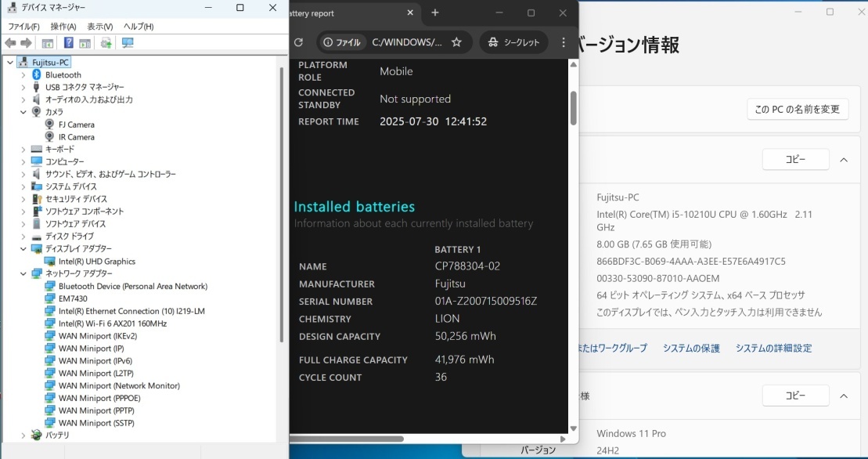Click the update device driver toolbar icon
The width and height of the screenshot is (868, 459).
coord(106,43)
